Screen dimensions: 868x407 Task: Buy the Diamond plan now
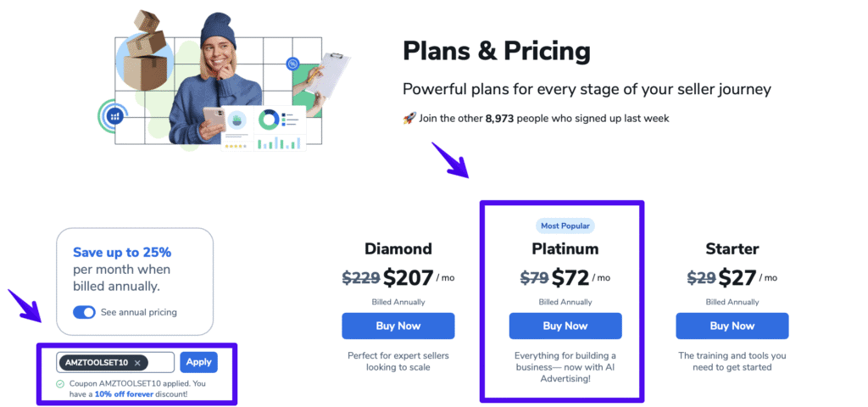[398, 326]
